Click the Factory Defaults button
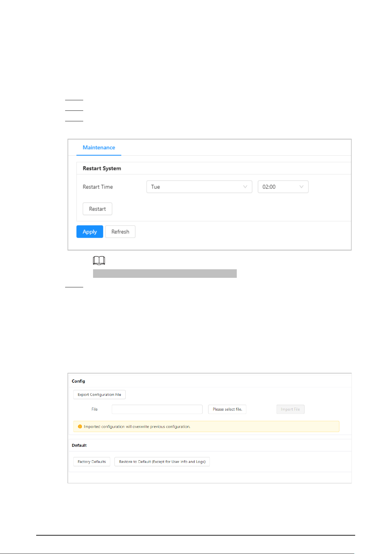 click(92, 462)
